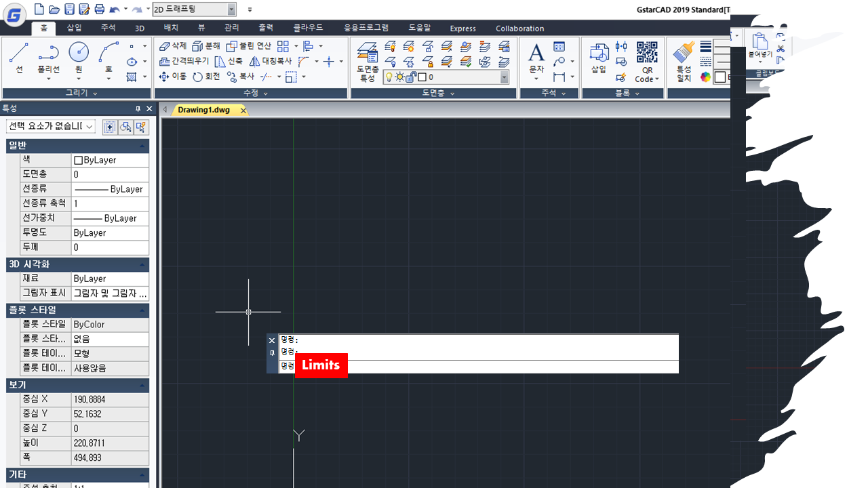
Task: Click the 중심 X value 190,8884
Action: (111, 399)
